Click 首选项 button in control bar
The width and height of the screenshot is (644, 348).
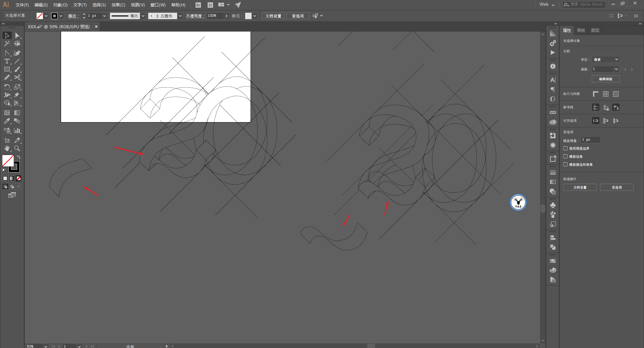point(298,16)
